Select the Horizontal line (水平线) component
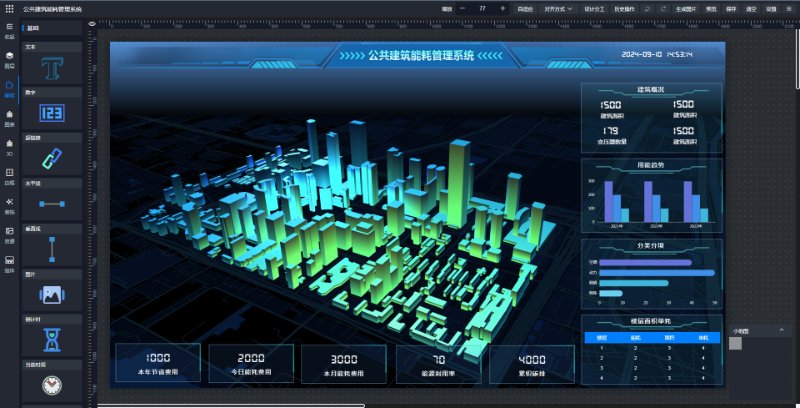This screenshot has height=408, width=800. [52, 203]
